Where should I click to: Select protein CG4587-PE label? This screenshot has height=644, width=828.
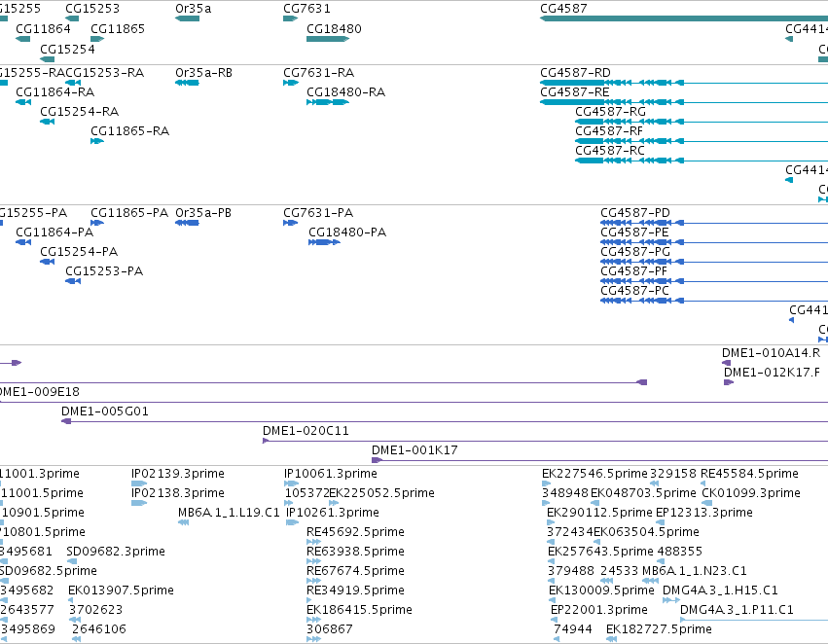634,233
